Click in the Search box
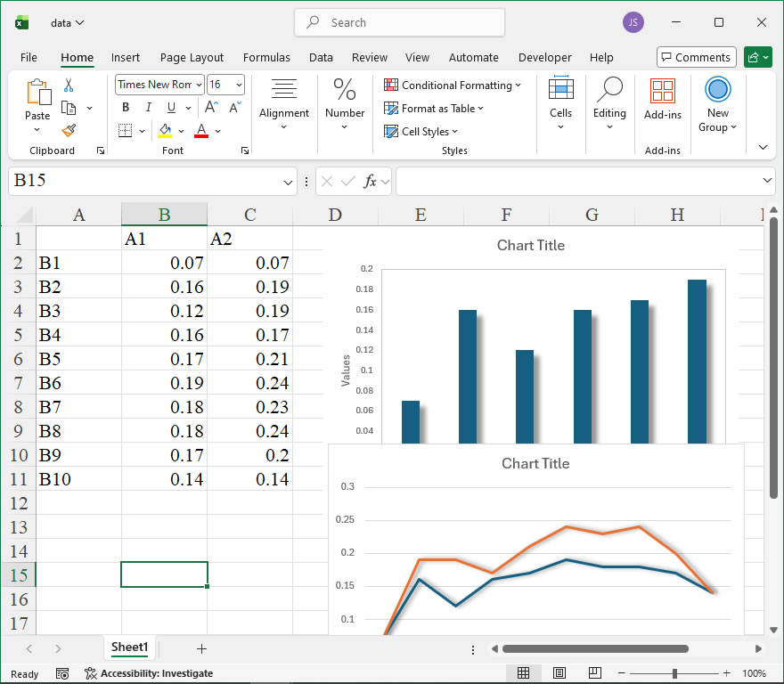The width and height of the screenshot is (784, 684). [399, 23]
